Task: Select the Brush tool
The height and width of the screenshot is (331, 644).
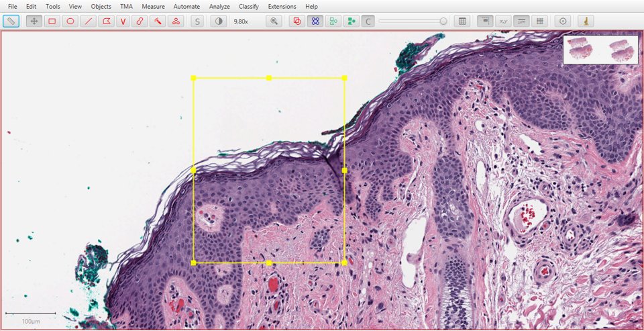Action: tap(140, 21)
